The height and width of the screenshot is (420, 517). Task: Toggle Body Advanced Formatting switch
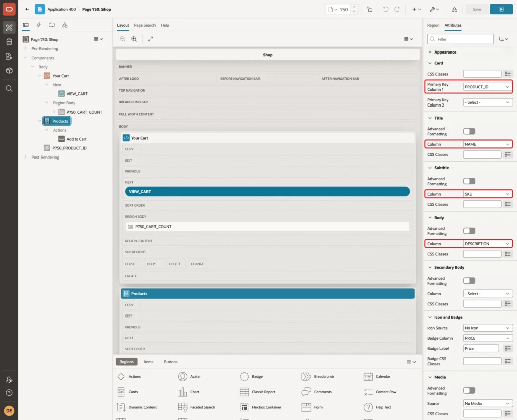pos(469,231)
